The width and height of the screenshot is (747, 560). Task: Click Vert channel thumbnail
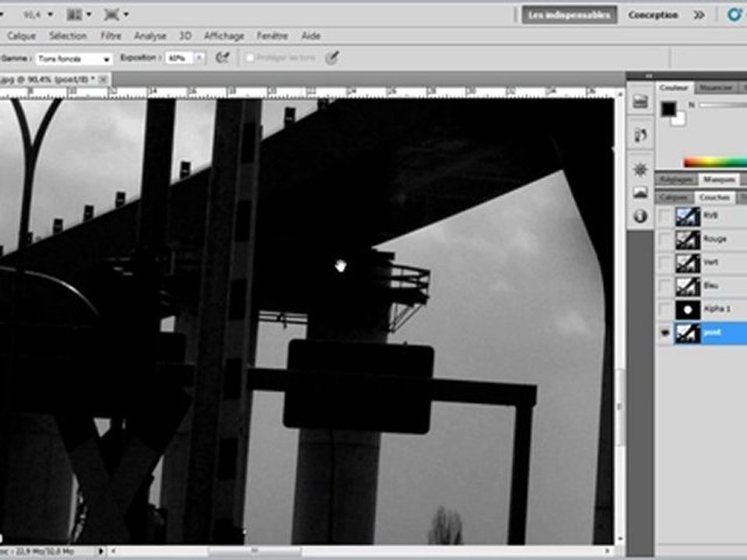pos(687,263)
